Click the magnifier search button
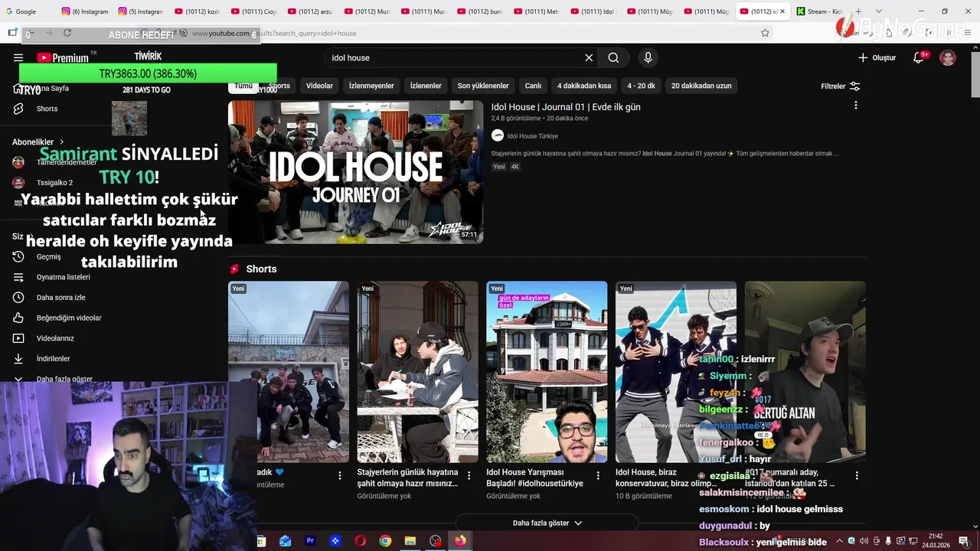Viewport: 980px width, 551px height. (x=613, y=57)
